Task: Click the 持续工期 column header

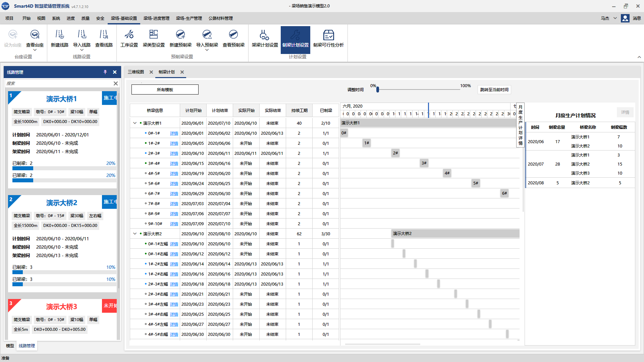Action: tap(299, 111)
